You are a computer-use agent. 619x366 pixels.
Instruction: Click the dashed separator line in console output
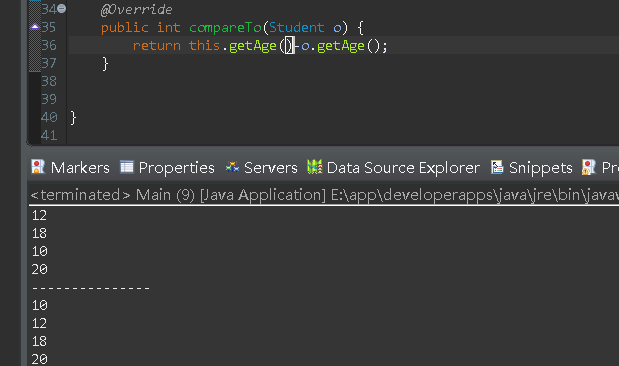pyautogui.click(x=91, y=288)
